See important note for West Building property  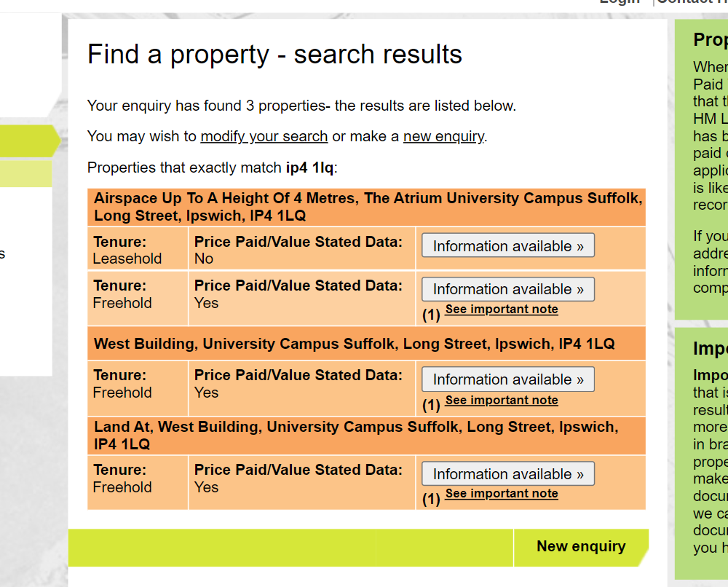coord(502,400)
